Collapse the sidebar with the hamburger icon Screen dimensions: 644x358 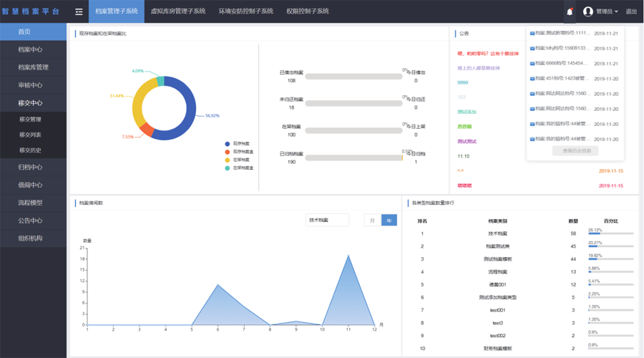(79, 11)
